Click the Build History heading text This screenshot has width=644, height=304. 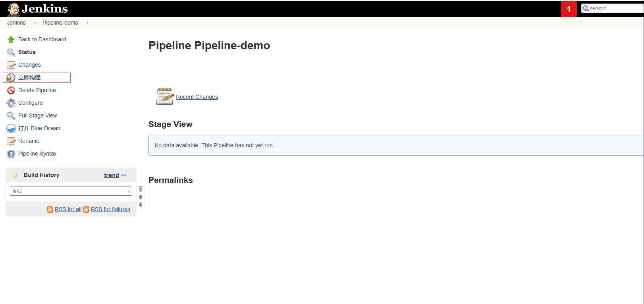pos(41,175)
